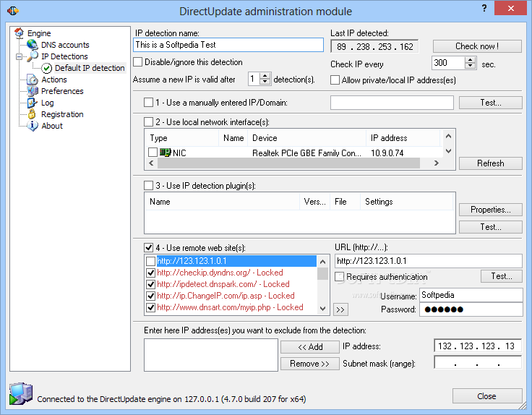Decrease the detection count spinner value
Viewport: 532px width, 415px height.
[265, 82]
